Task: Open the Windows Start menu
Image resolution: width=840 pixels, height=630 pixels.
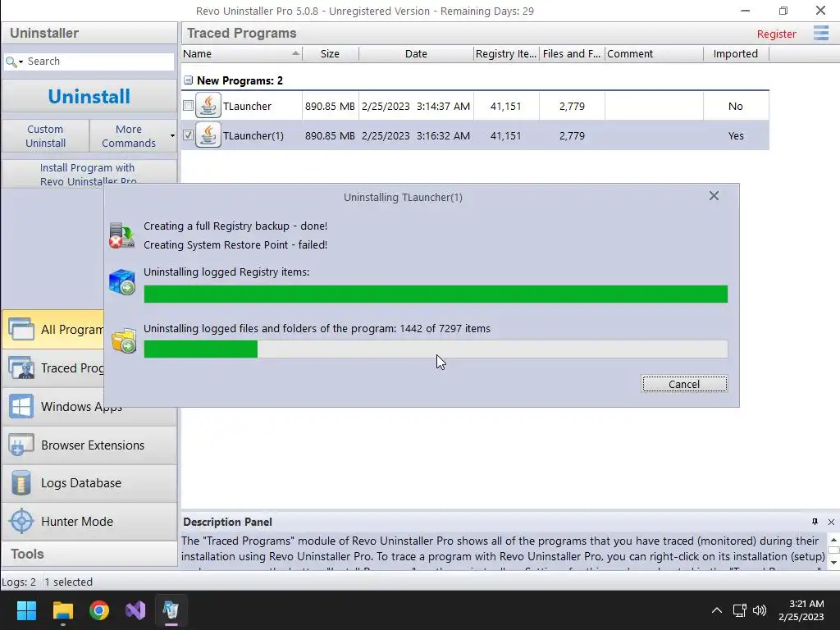Action: click(x=26, y=610)
